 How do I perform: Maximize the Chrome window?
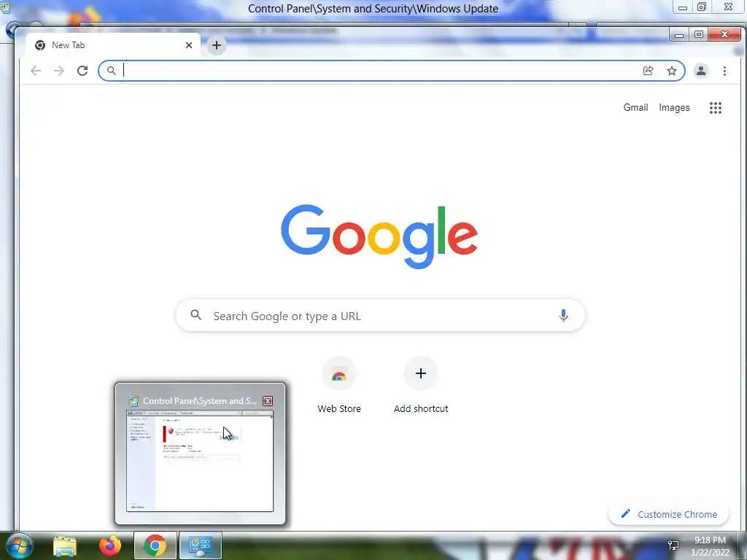pos(698,35)
